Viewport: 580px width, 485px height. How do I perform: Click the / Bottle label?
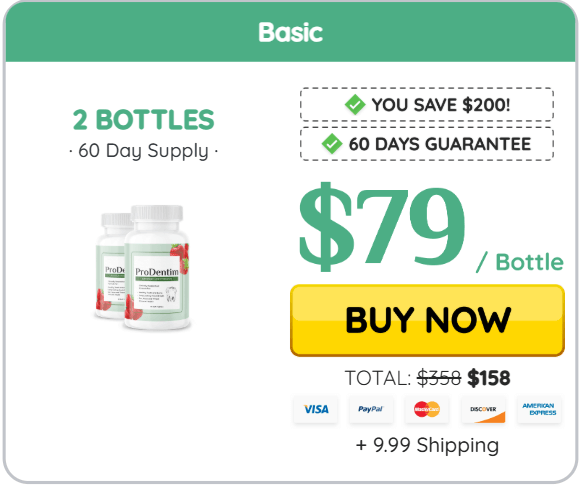520,262
